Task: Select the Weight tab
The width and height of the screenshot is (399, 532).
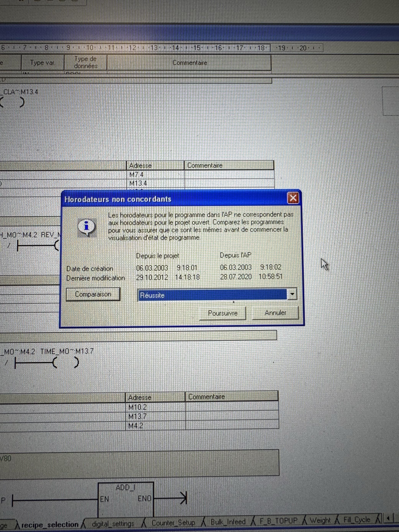Action: (320, 521)
